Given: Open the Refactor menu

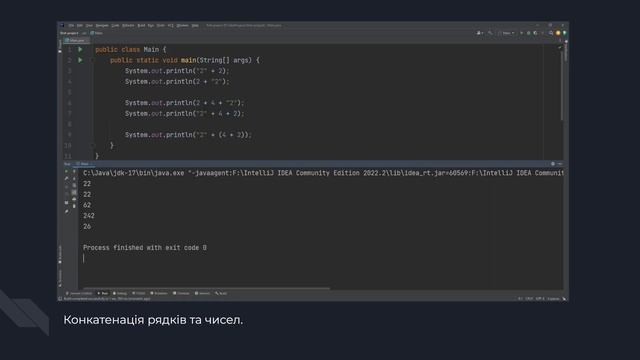Looking at the screenshot, I should pos(128,25).
